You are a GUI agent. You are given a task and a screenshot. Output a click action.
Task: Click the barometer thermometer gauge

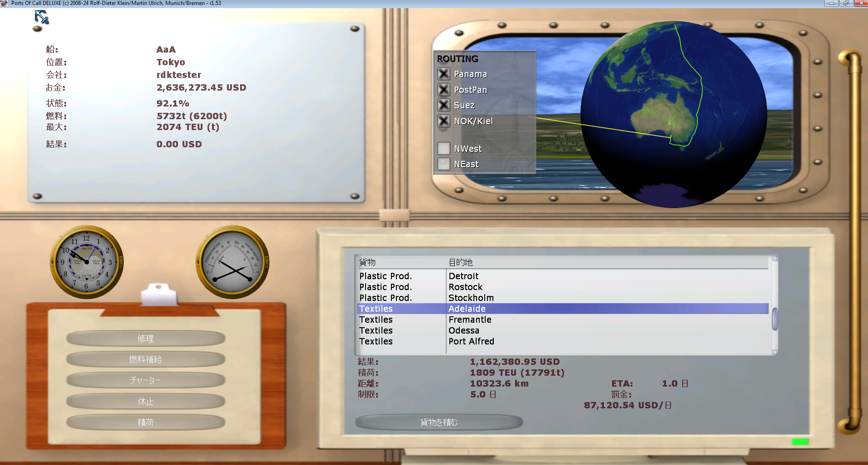point(232,262)
